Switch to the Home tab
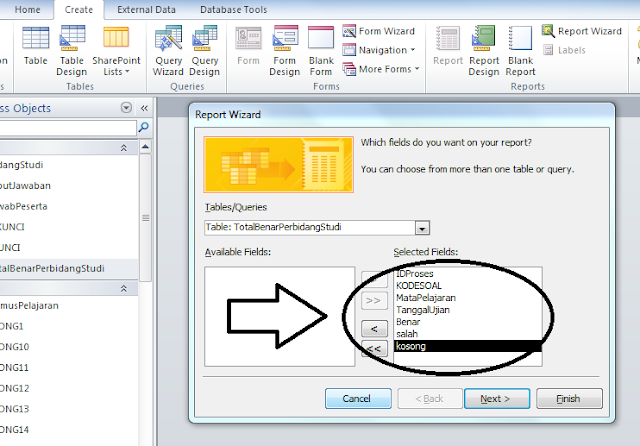 click(x=27, y=9)
